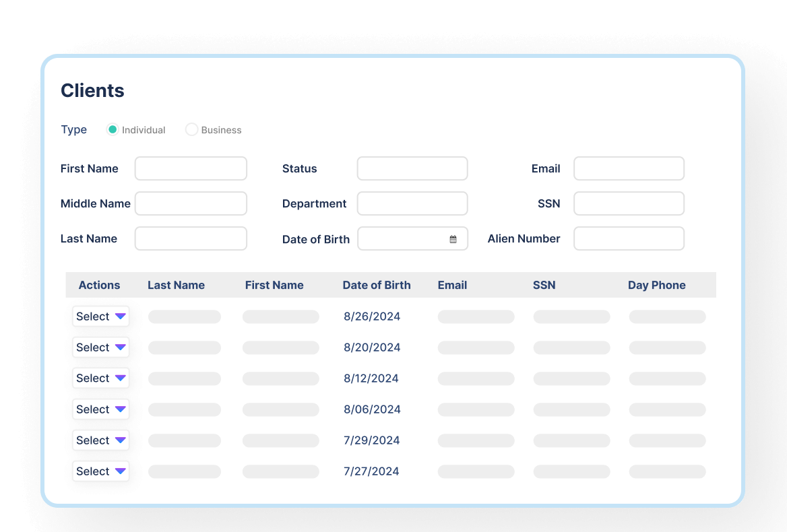Open the Date of Birth calendar picker icon

pyautogui.click(x=455, y=238)
